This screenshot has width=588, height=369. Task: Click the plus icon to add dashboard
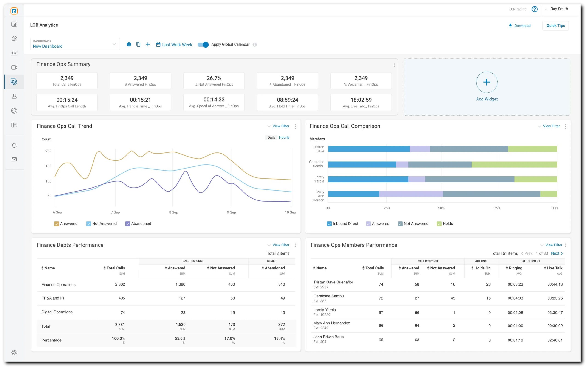148,44
